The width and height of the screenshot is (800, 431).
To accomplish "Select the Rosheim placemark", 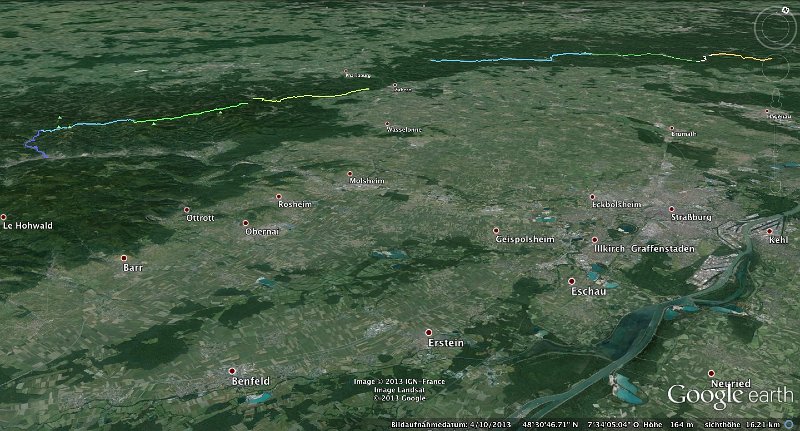I will [x=279, y=197].
